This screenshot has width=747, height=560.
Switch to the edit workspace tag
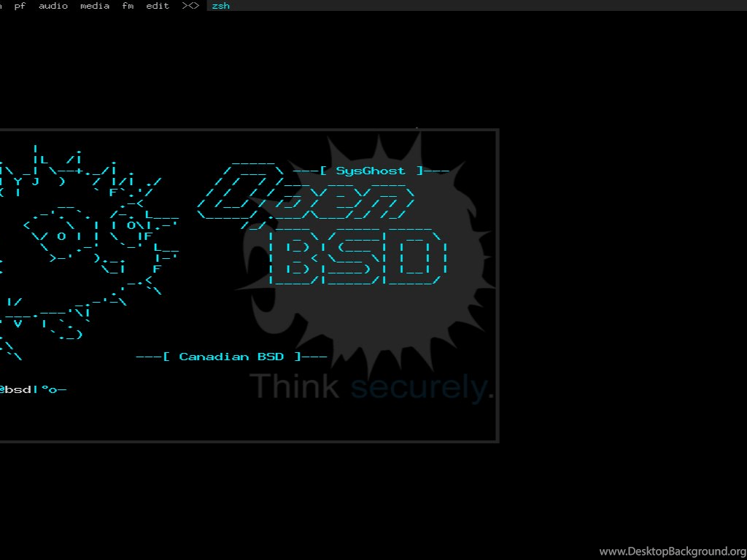click(x=158, y=6)
